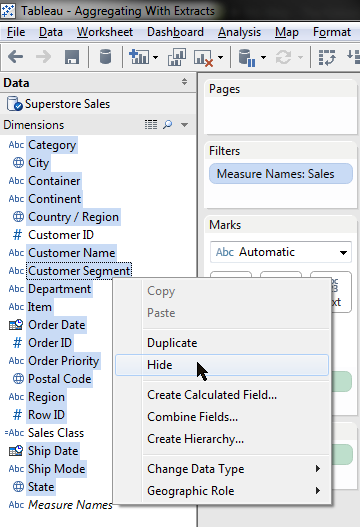This screenshot has height=527, width=360.
Task: Select the Customer Segment dimension
Action: click(79, 271)
